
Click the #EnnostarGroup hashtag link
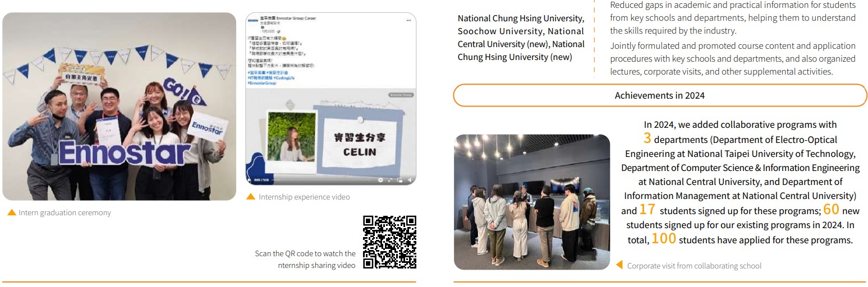coord(263,83)
